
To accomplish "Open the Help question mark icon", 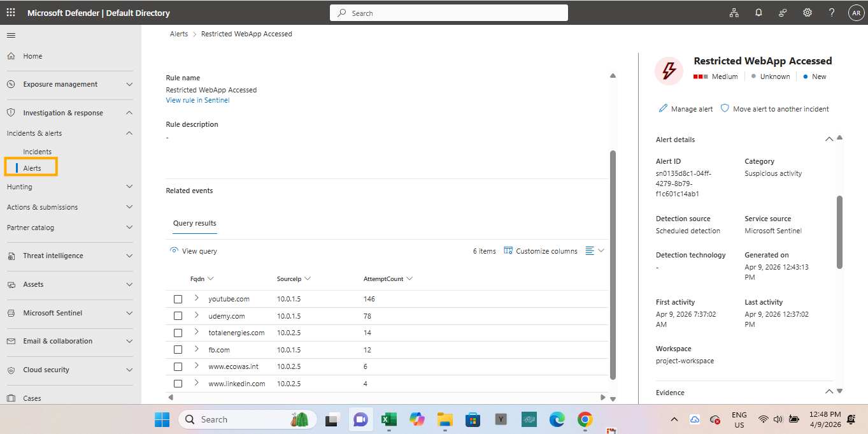I will (832, 13).
